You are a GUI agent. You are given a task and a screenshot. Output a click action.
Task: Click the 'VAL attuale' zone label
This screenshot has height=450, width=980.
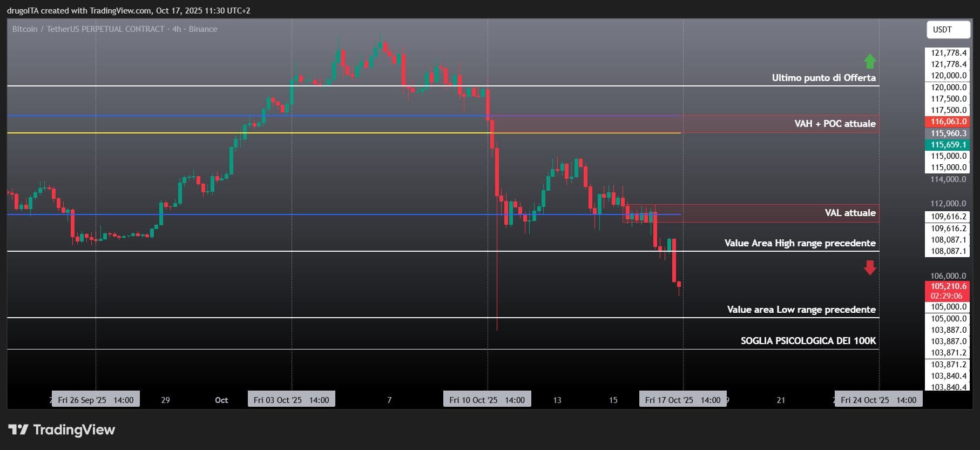point(850,213)
